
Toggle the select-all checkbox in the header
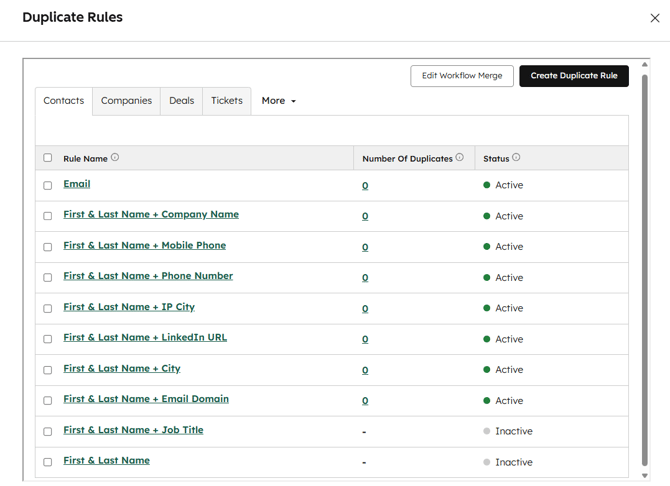pos(47,158)
